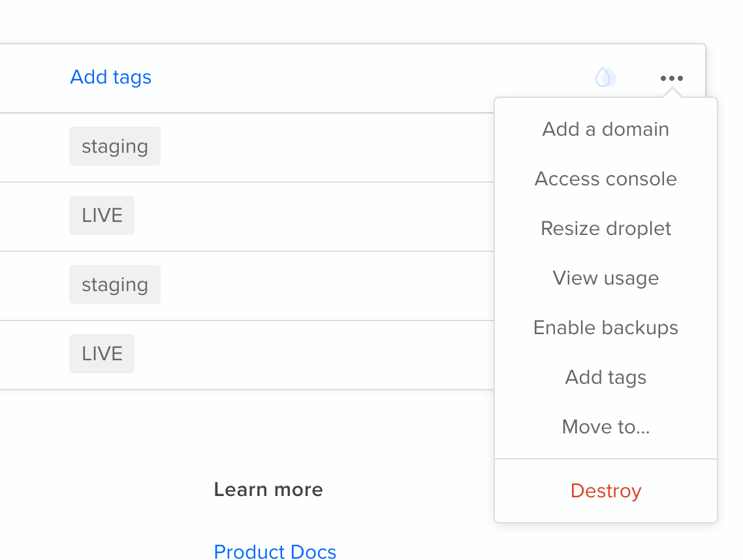Click the Learn more heading

(x=268, y=490)
